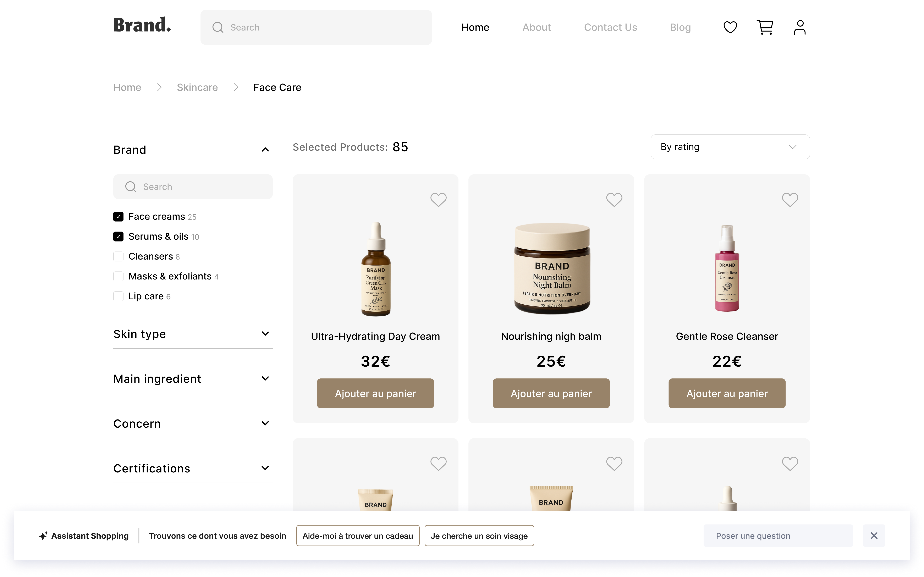924x577 pixels.
Task: Check the Lip care filter
Action: point(118,296)
